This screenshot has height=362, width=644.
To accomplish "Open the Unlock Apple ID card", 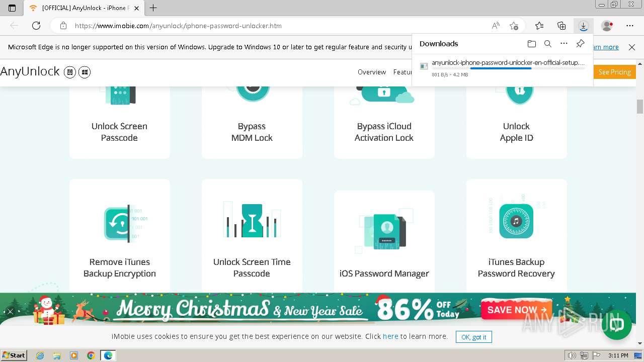I will click(517, 122).
